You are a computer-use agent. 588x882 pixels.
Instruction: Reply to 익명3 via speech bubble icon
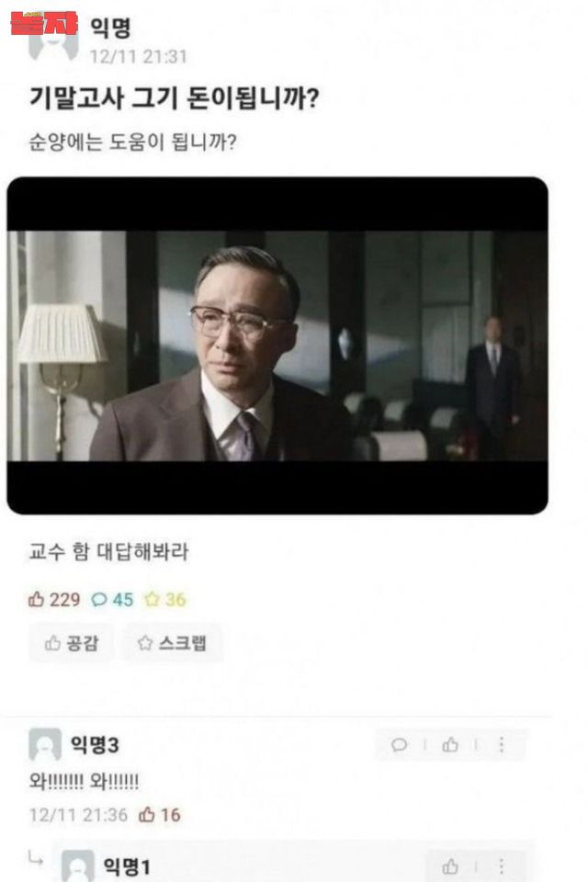[x=399, y=745]
